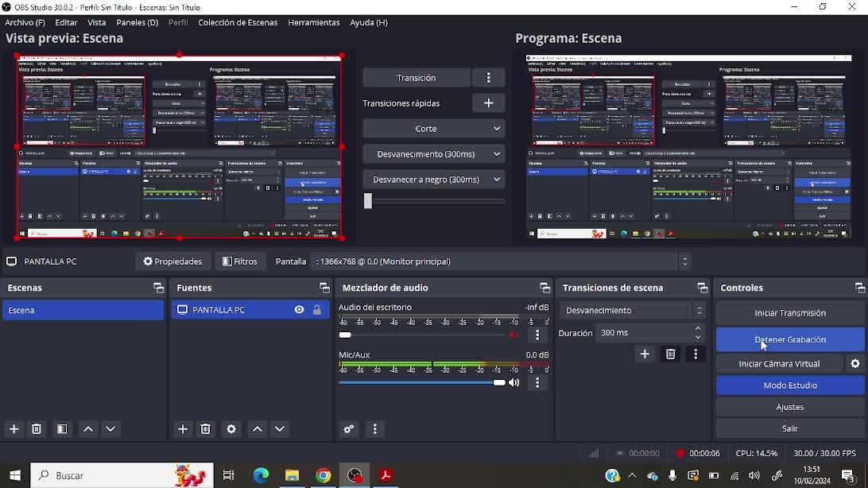
Task: Open Propiedades of selected source
Action: 172,261
